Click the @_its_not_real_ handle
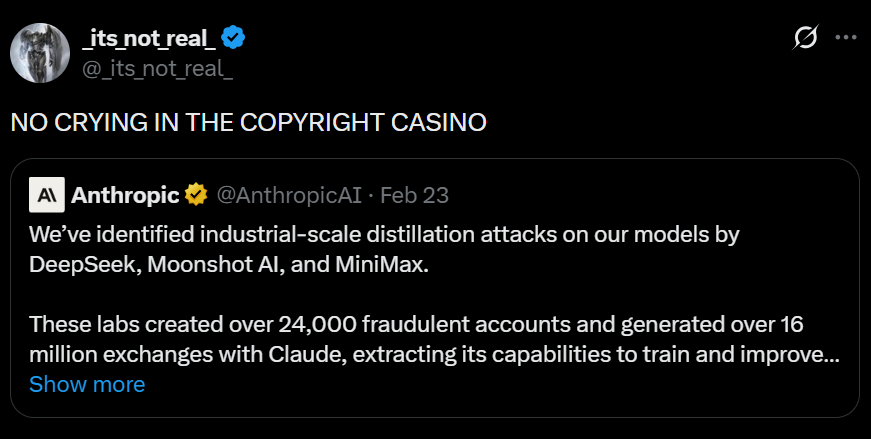Screen dimensions: 871x439 156,68
